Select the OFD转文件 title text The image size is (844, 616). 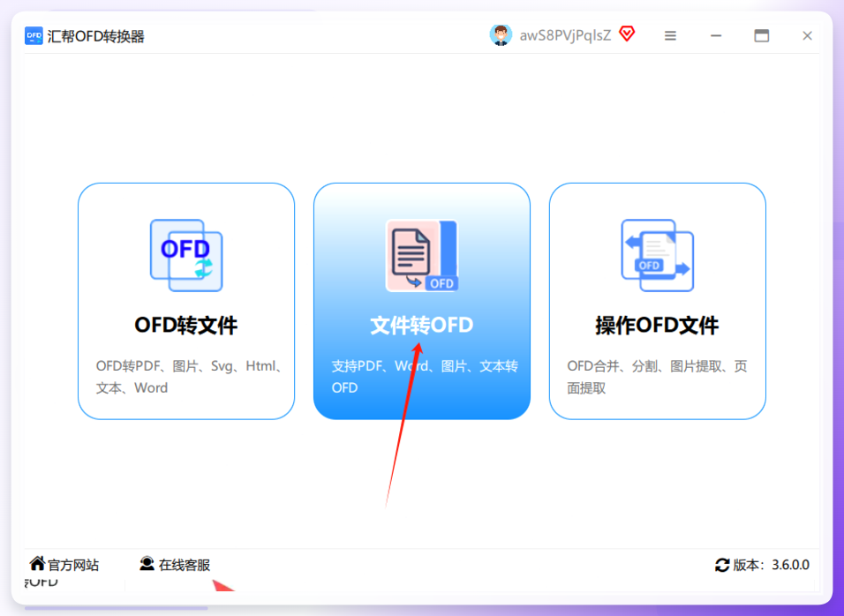(x=186, y=326)
